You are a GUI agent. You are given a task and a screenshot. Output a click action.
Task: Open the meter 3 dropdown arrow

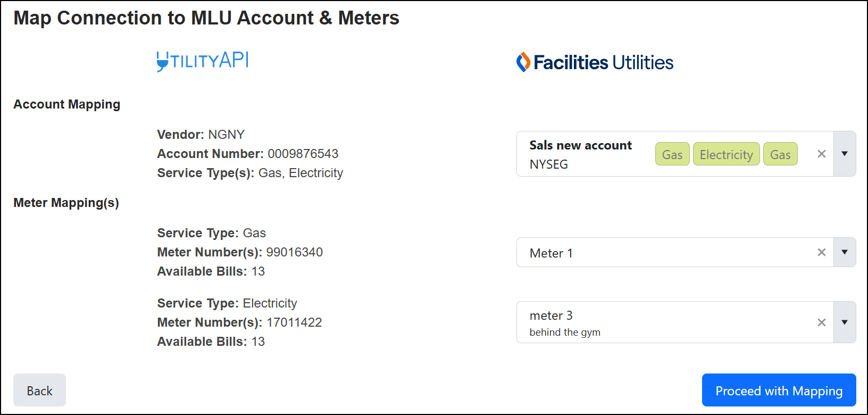tap(844, 322)
